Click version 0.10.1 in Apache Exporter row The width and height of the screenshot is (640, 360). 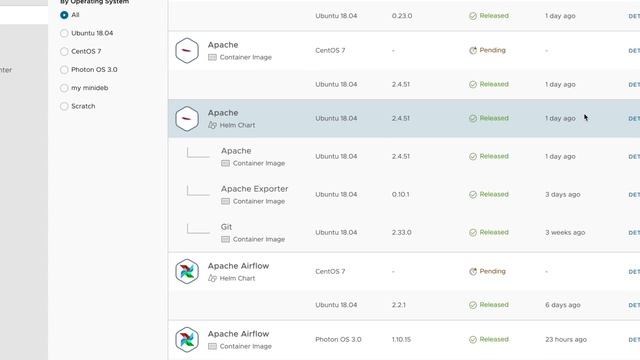tap(400, 195)
